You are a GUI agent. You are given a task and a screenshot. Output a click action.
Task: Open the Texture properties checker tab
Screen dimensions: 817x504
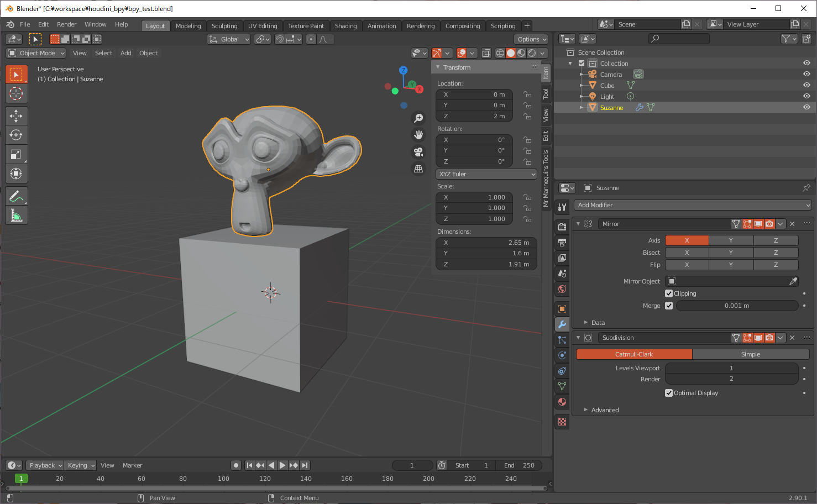pyautogui.click(x=562, y=422)
